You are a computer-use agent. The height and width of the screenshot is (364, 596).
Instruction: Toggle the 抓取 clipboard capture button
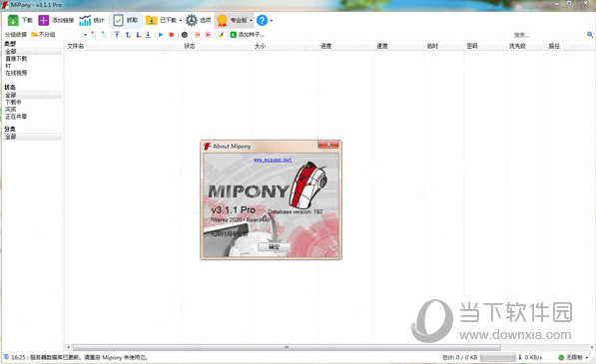[x=125, y=20]
